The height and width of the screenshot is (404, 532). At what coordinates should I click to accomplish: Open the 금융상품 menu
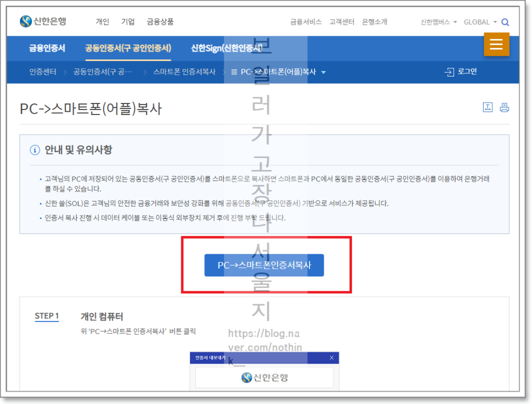point(160,22)
